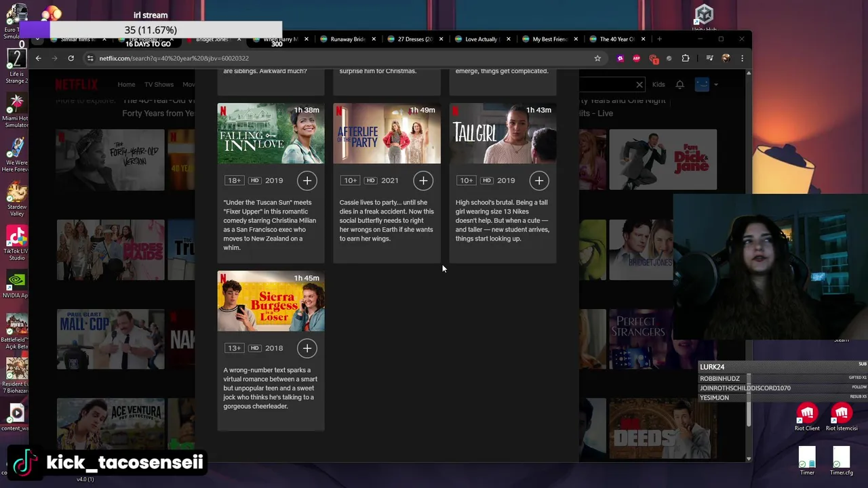Viewport: 868px width, 488px height.
Task: Open Ace Ventura Pet Detective thumbnail
Action: [x=110, y=429]
